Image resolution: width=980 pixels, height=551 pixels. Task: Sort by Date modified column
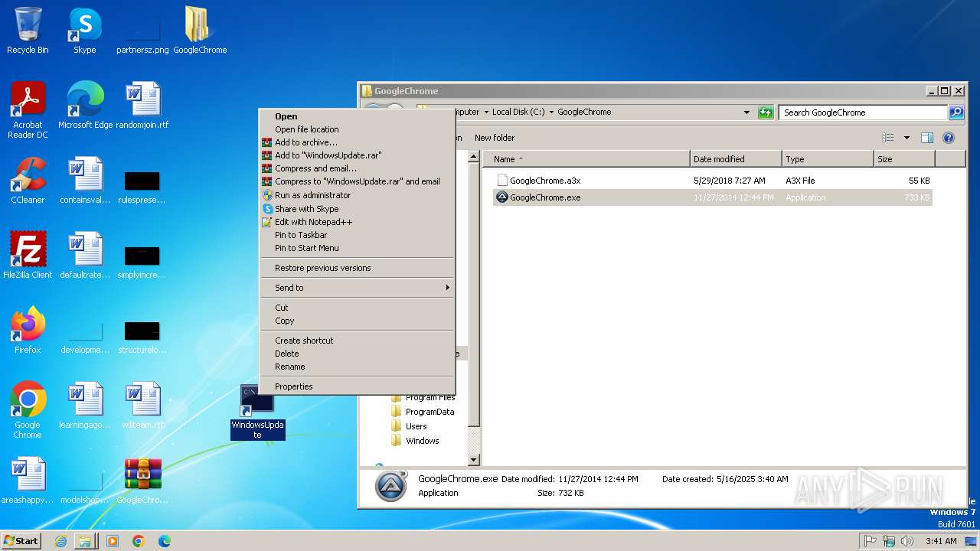[x=736, y=159]
